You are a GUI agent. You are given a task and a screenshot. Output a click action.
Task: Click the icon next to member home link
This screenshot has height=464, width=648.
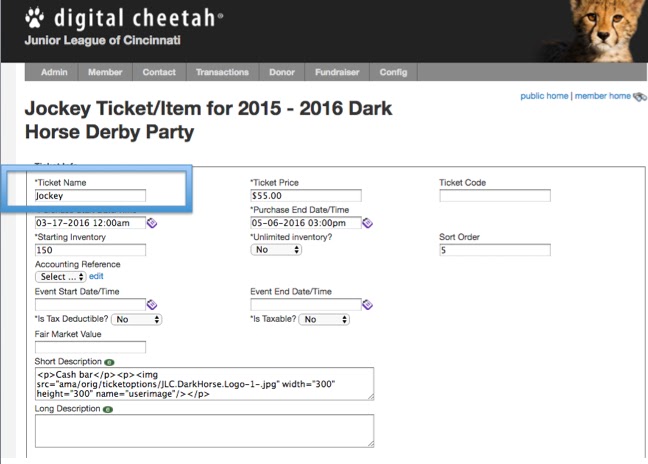pyautogui.click(x=640, y=97)
